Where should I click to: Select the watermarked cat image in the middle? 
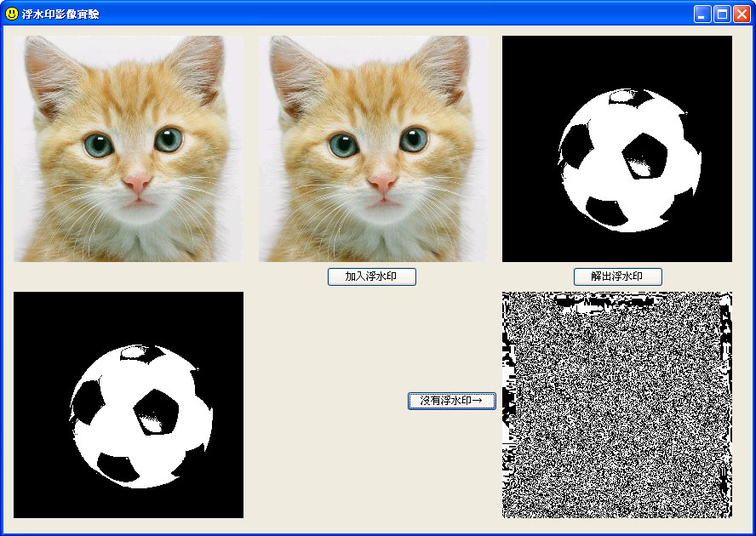(x=374, y=148)
